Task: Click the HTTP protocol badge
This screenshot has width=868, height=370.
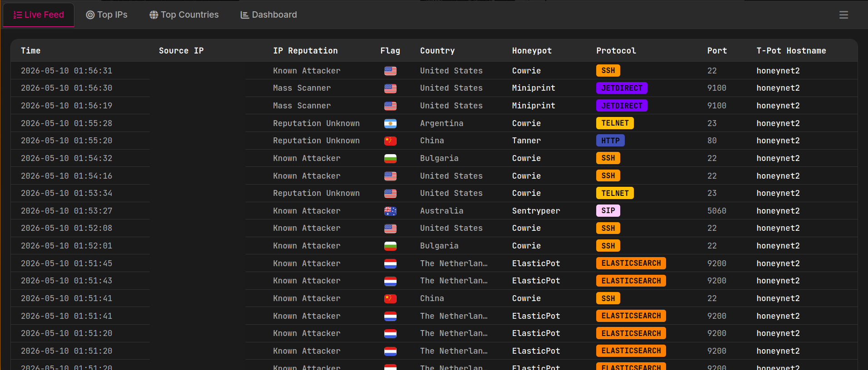Action: 610,141
